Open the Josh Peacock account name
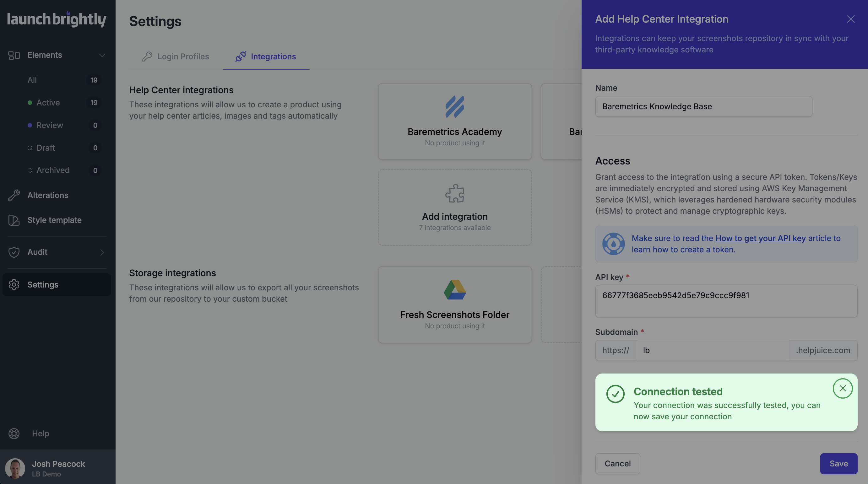Screen dimensions: 868x484 [58, 464]
